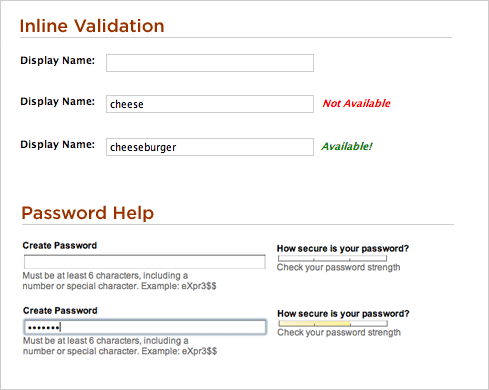Click the Display Name label beside cheese
Screen dimensions: 489x390
tap(58, 101)
